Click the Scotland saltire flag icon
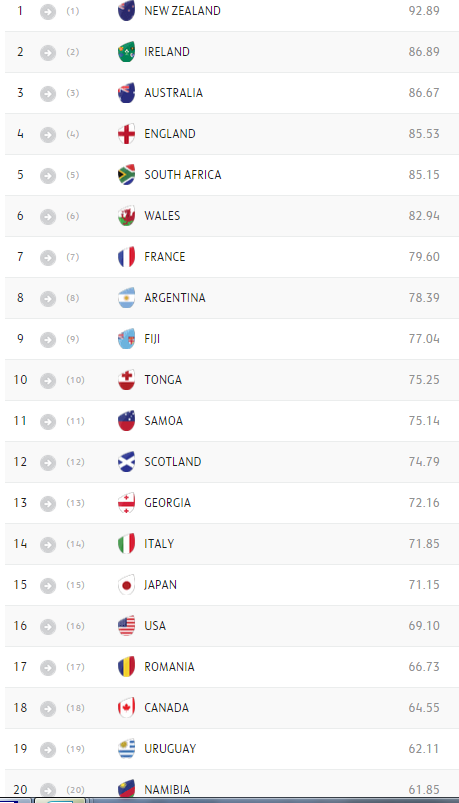This screenshot has width=459, height=803. pos(127,461)
